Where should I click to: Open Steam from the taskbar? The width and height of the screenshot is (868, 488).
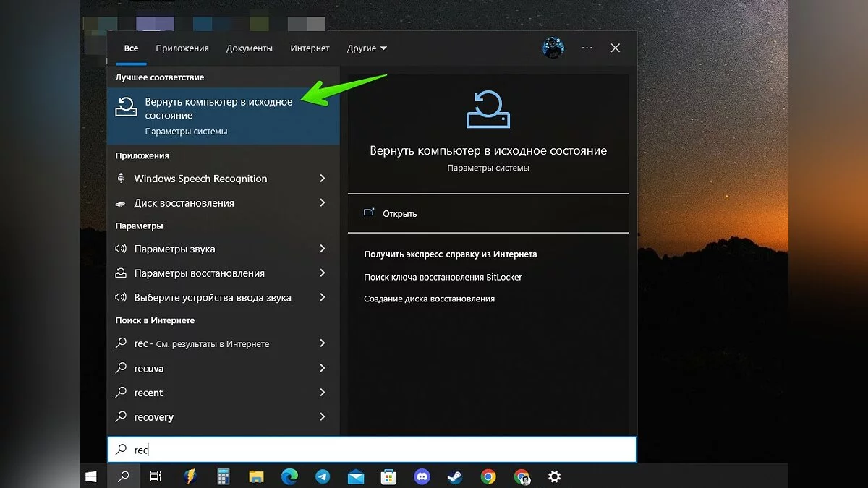tap(455, 476)
